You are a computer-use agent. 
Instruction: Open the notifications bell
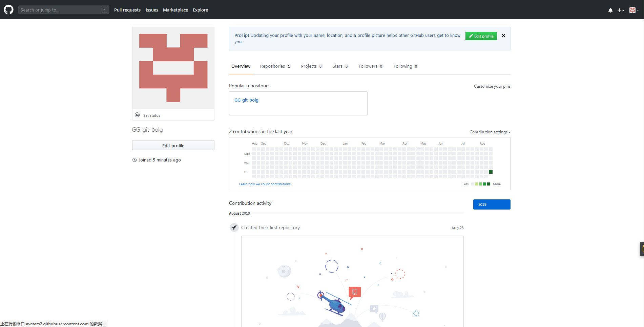pos(610,10)
